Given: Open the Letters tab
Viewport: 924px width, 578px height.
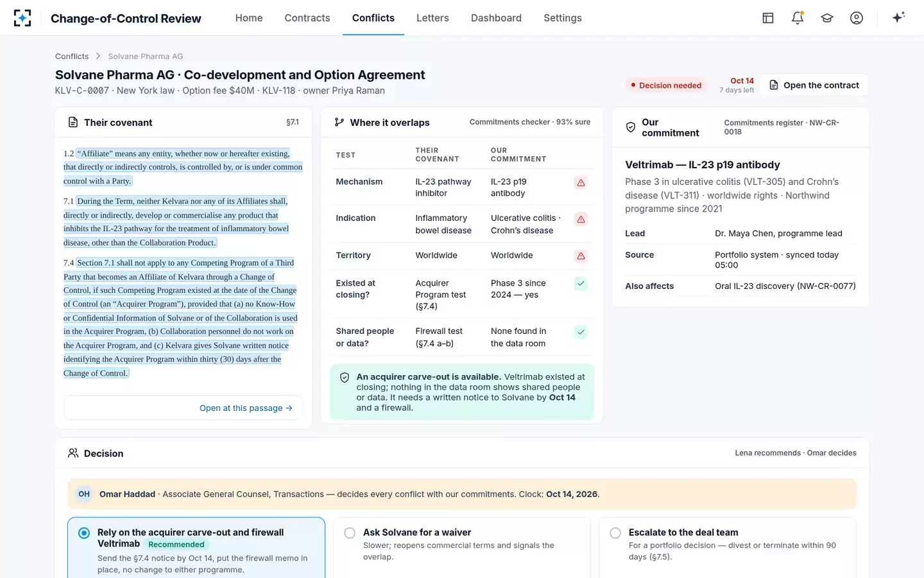Looking at the screenshot, I should pyautogui.click(x=432, y=18).
